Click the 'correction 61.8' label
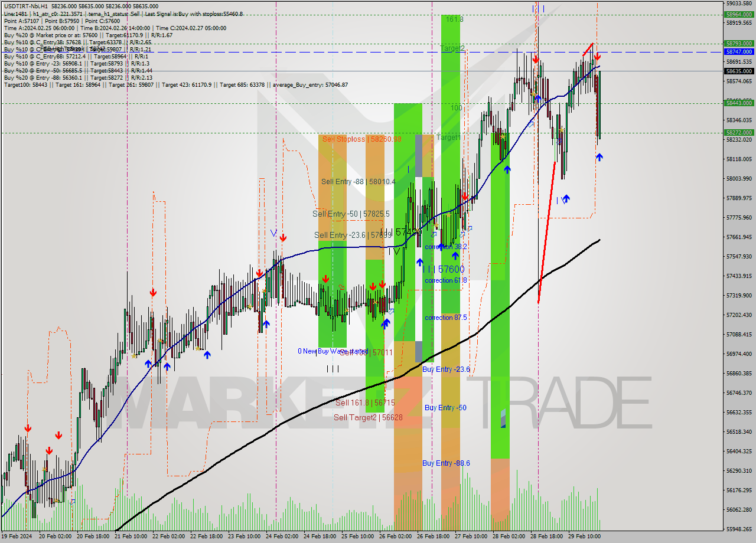756x543 pixels. point(446,280)
